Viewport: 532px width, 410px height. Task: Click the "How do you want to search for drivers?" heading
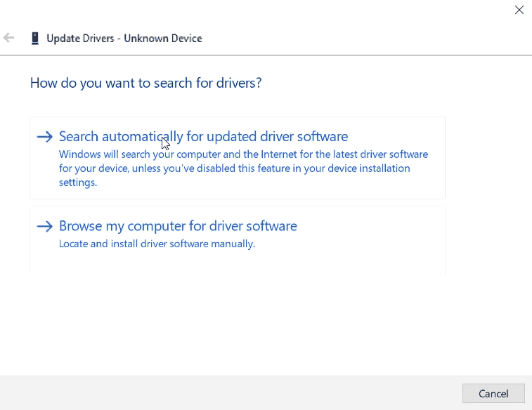tap(146, 83)
